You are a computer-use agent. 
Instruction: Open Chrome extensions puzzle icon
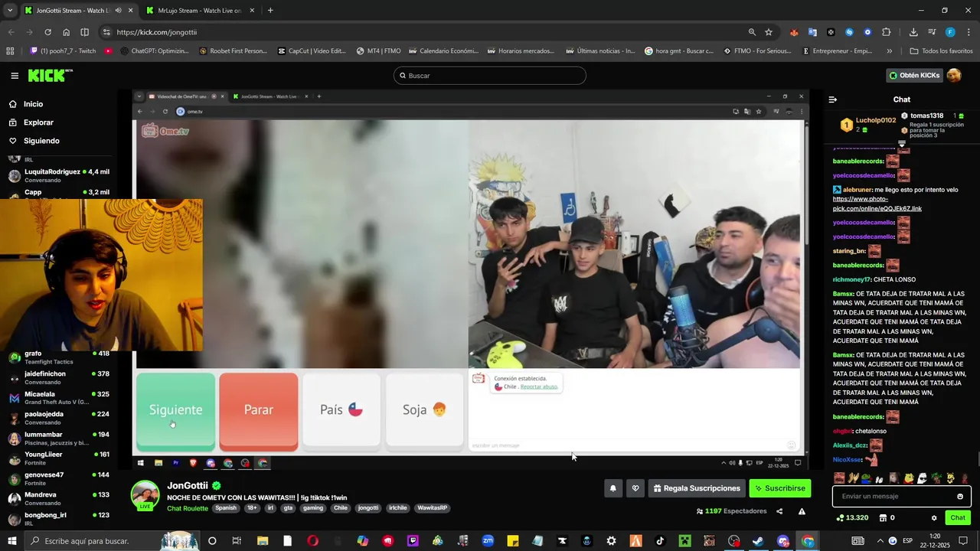[x=887, y=32]
